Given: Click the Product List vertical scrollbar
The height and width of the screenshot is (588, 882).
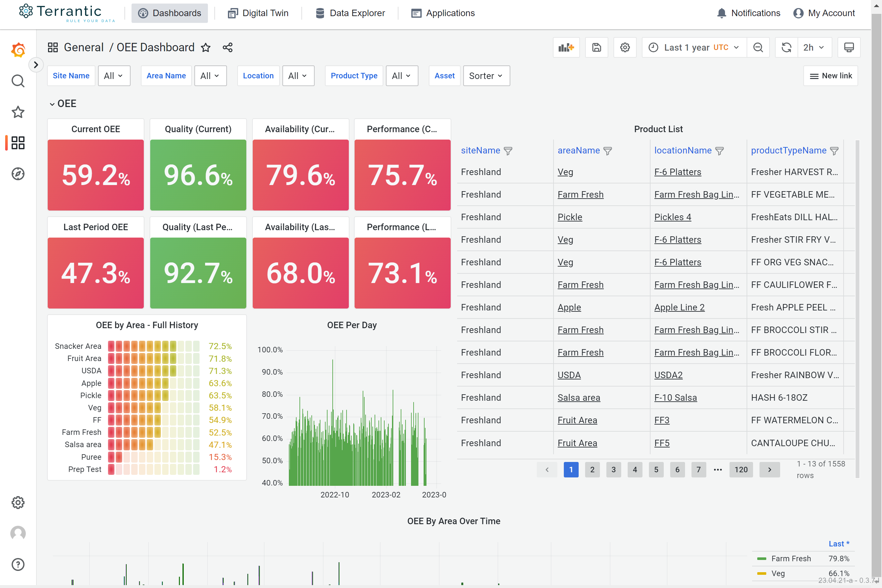Looking at the screenshot, I should [x=857, y=309].
